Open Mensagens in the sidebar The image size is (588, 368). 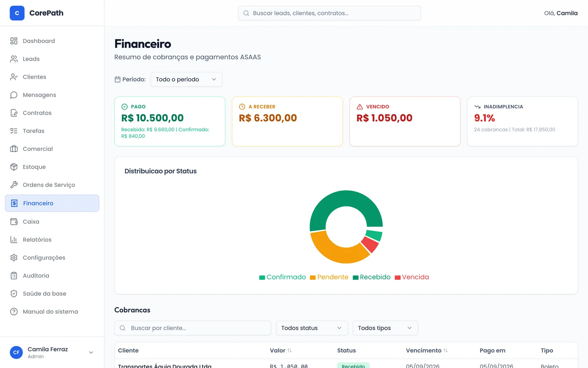point(52,95)
